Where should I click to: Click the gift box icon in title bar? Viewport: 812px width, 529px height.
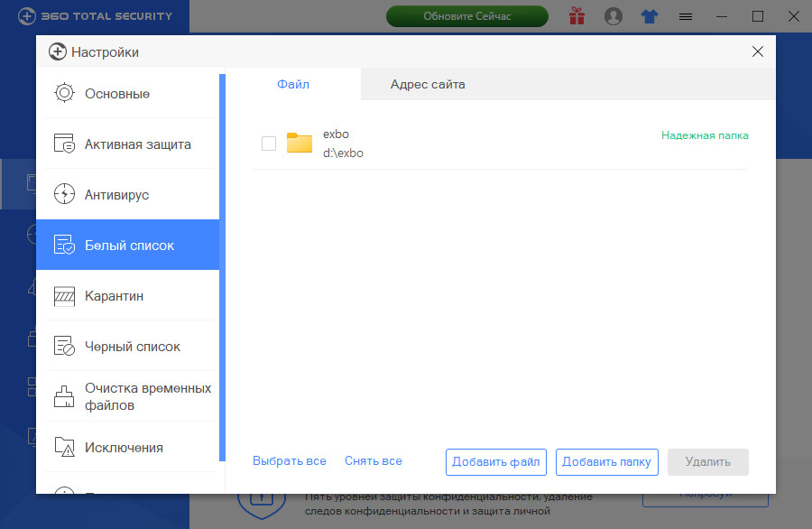click(x=577, y=16)
